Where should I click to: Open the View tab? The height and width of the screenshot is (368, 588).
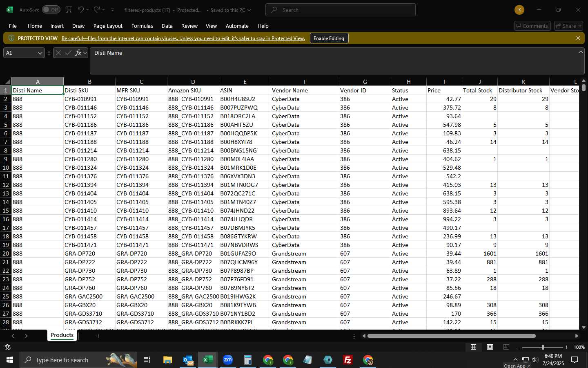pyautogui.click(x=211, y=26)
